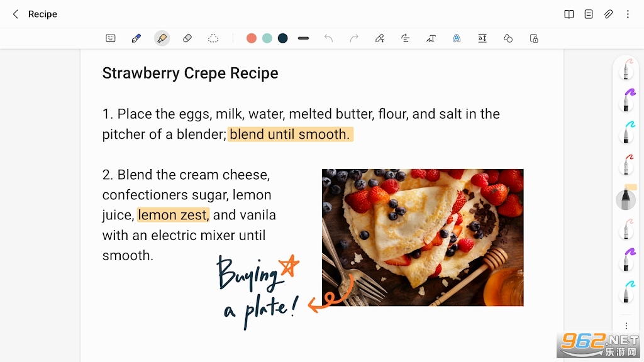Choose the dark navy color swatch
Image resolution: width=644 pixels, height=362 pixels.
click(282, 38)
